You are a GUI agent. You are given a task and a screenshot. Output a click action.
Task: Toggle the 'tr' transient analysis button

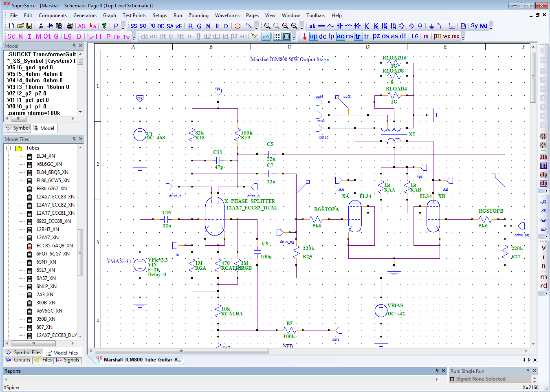click(358, 36)
